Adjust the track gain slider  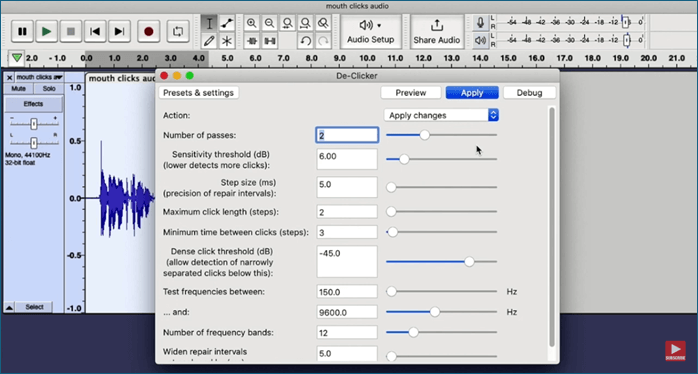click(x=34, y=124)
